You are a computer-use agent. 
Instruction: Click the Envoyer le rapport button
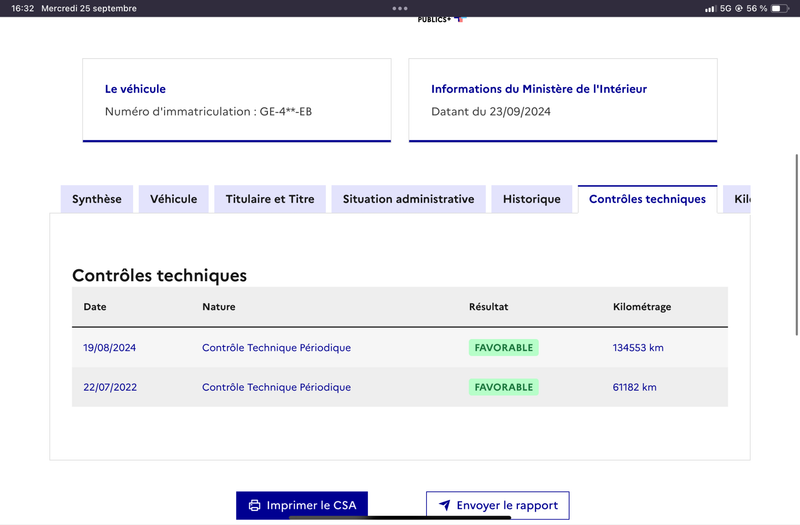point(497,505)
